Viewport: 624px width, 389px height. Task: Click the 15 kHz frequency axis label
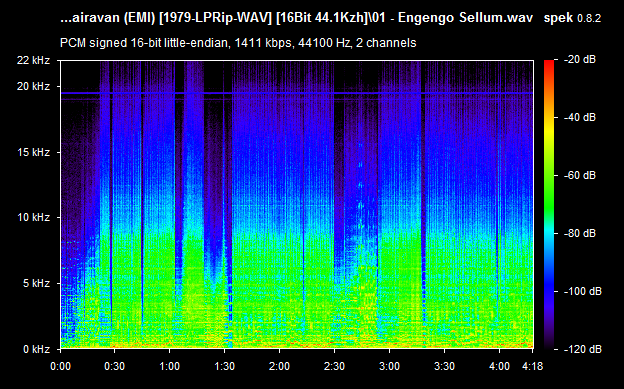[33, 152]
